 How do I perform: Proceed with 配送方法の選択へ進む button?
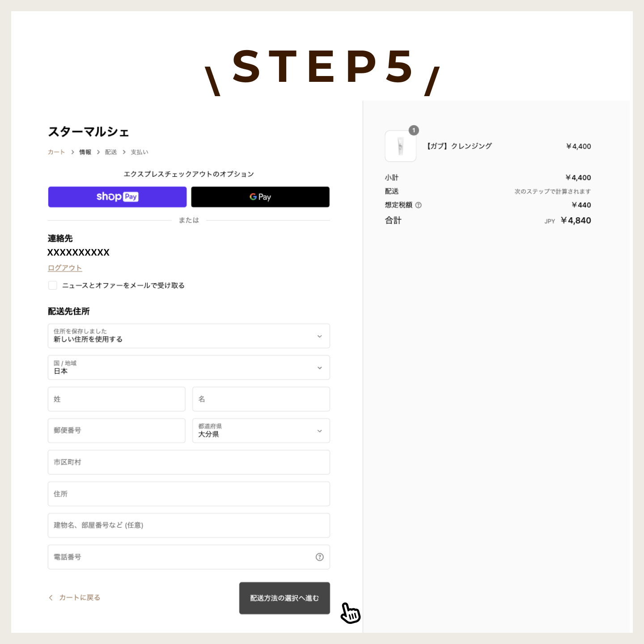[x=284, y=598]
